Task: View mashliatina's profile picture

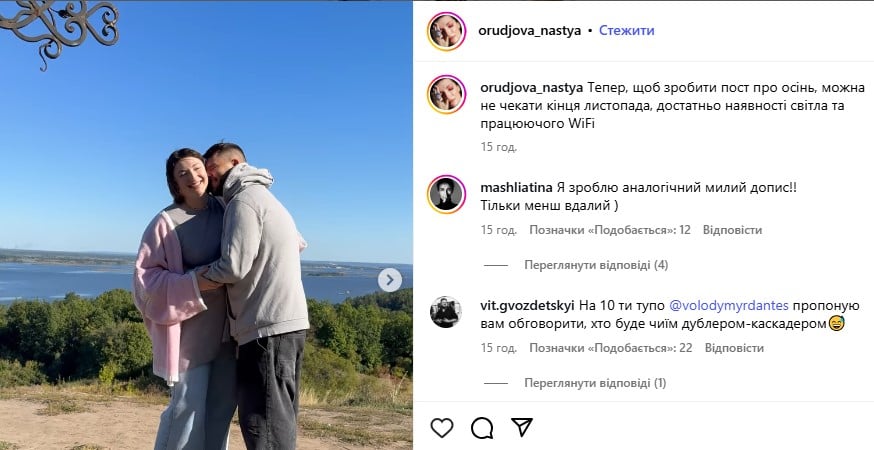Action: [x=446, y=195]
